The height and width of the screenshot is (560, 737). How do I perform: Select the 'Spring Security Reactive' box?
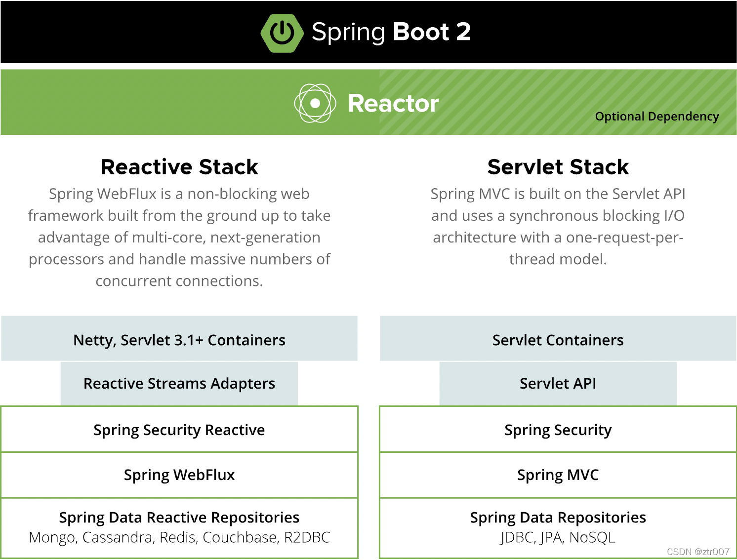click(x=179, y=430)
